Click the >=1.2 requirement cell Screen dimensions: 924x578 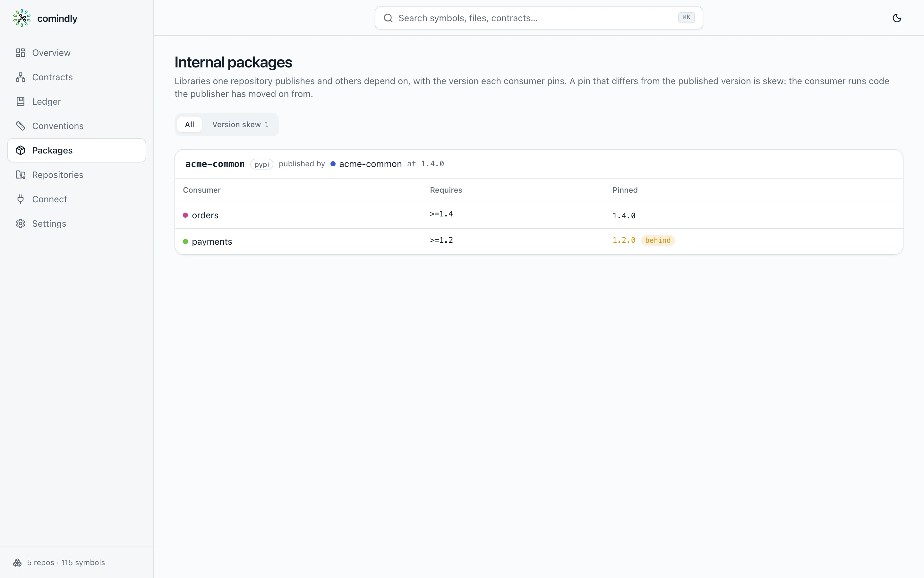(x=441, y=240)
